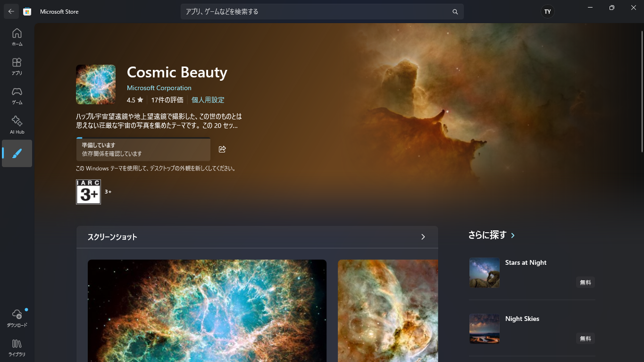The width and height of the screenshot is (644, 362).
Task: Expand さらに探す with its chevron
Action: (513, 235)
